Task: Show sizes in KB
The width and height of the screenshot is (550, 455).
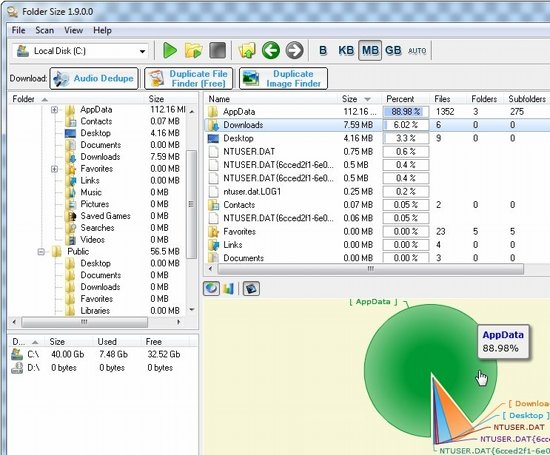Action: point(346,51)
